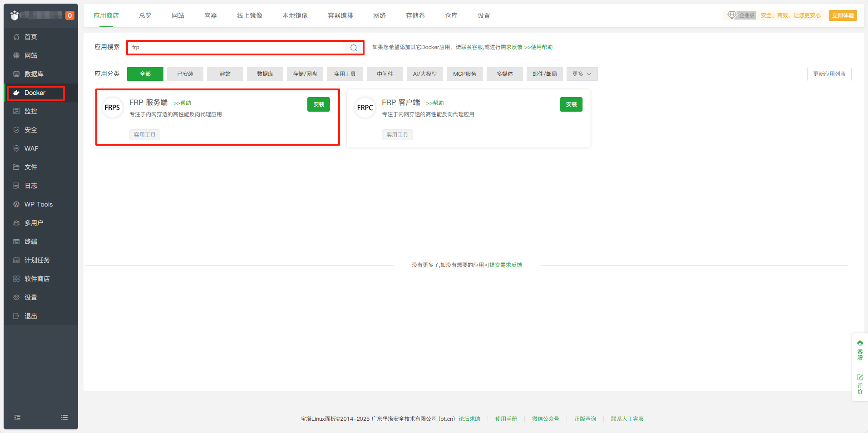Image resolution: width=868 pixels, height=433 pixels.
Task: Click 更新应用列表 button
Action: pyautogui.click(x=829, y=74)
